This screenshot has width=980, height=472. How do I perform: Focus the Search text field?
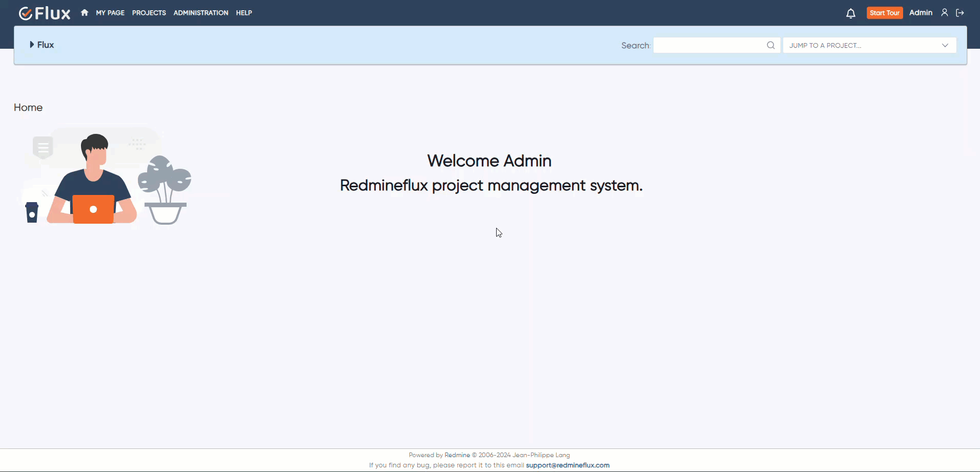709,45
